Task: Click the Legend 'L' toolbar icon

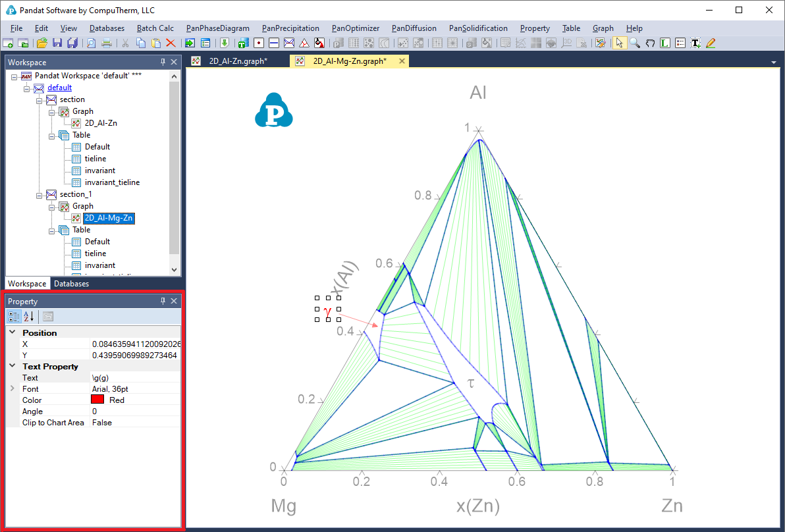Action: pos(665,43)
